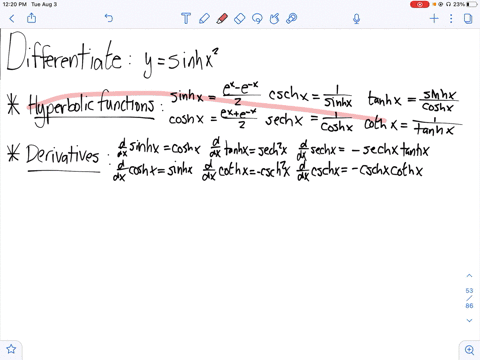
Task: Select the Shapes tool
Action: (x=274, y=18)
